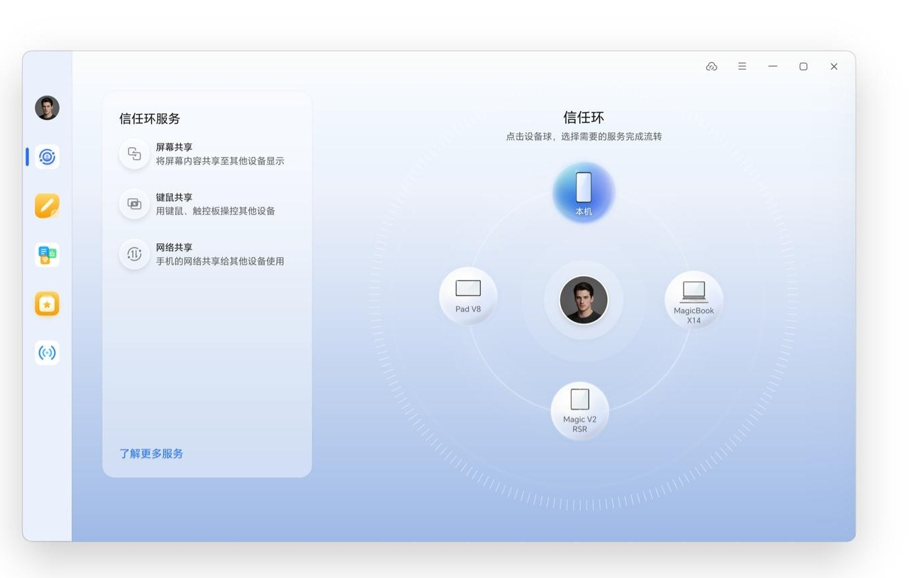The image size is (924, 578).
Task: Click the 信任环服务 panel heading
Action: [x=150, y=119]
